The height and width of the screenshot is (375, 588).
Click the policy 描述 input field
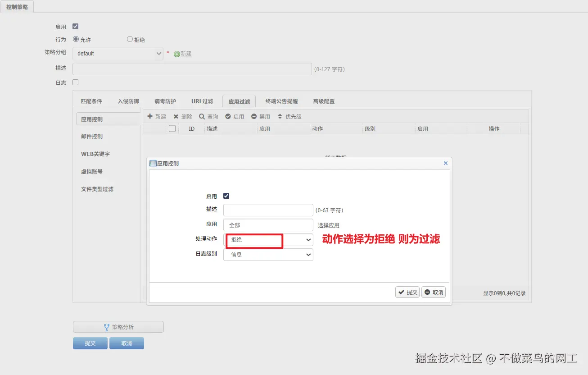[x=192, y=69]
